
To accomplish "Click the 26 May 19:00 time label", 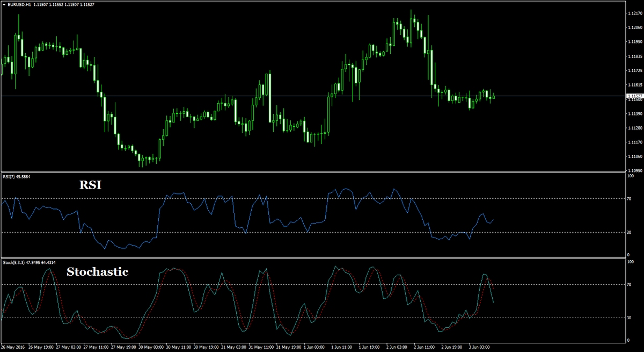I will 41,348.
